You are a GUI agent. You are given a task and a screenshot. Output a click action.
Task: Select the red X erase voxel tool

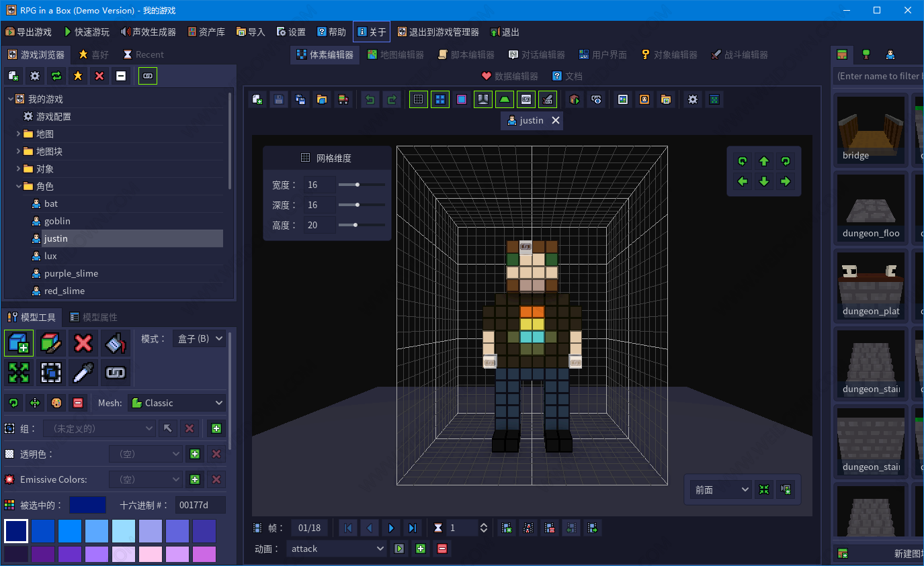coord(83,343)
